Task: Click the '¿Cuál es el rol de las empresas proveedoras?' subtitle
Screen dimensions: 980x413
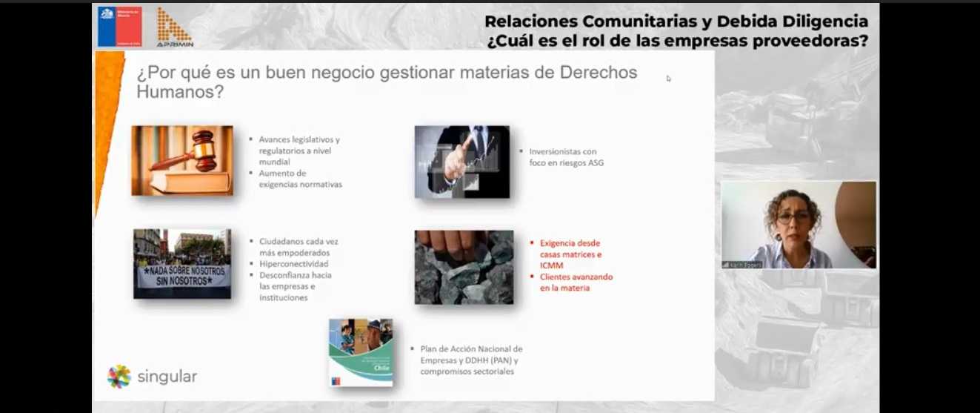Action: pos(677,42)
